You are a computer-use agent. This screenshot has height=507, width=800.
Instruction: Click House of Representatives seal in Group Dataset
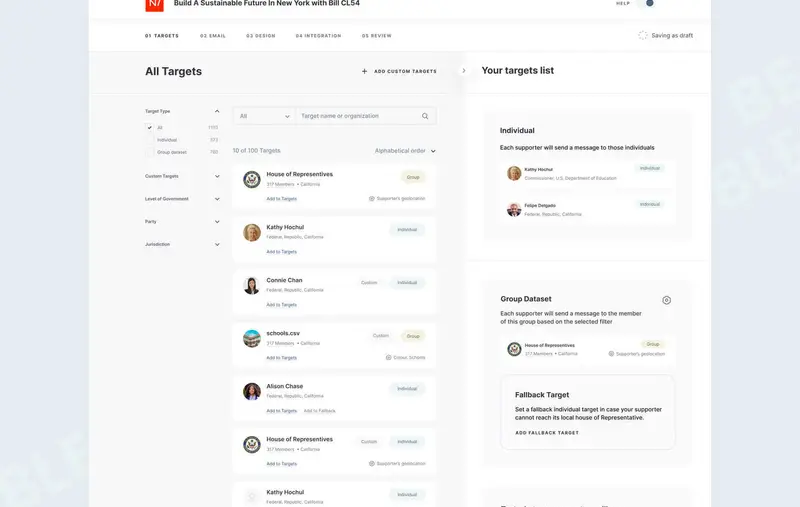click(x=514, y=349)
